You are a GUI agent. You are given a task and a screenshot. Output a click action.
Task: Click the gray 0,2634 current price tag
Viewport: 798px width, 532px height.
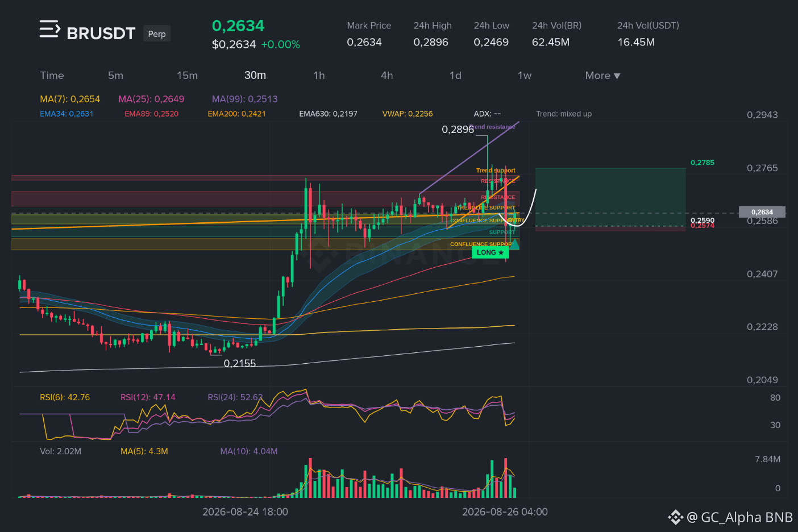tap(762, 212)
